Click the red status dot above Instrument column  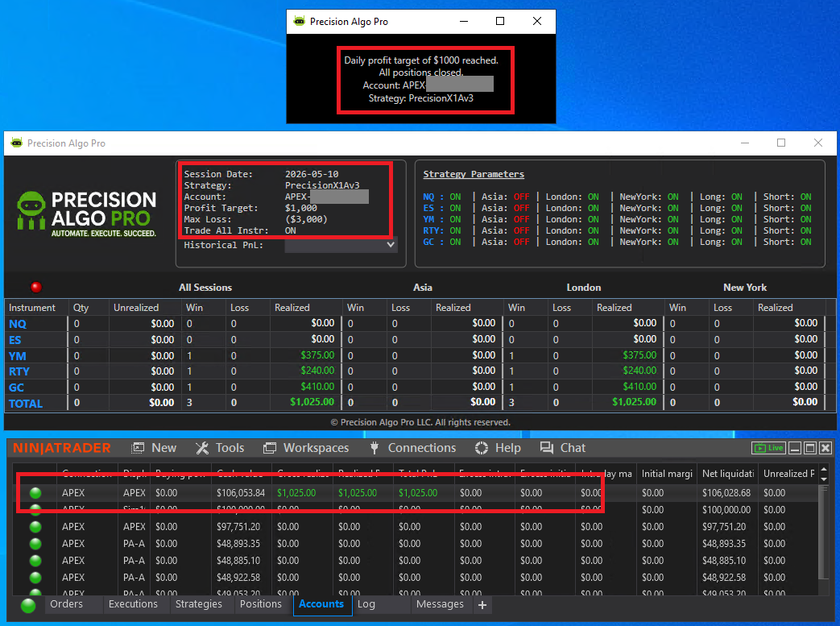36,288
